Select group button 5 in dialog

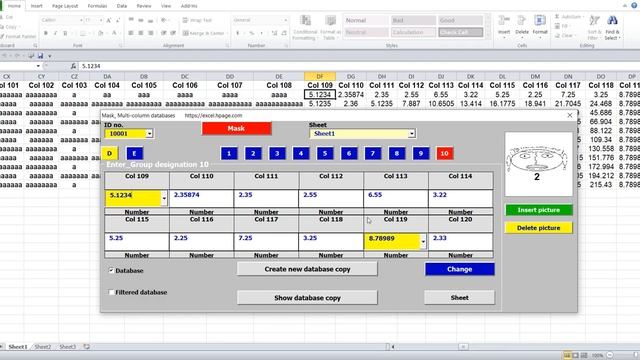tap(325, 153)
